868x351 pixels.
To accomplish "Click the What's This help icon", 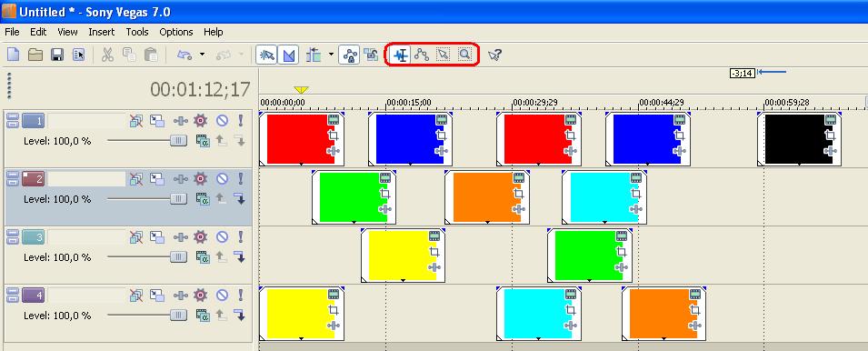I will tap(494, 55).
